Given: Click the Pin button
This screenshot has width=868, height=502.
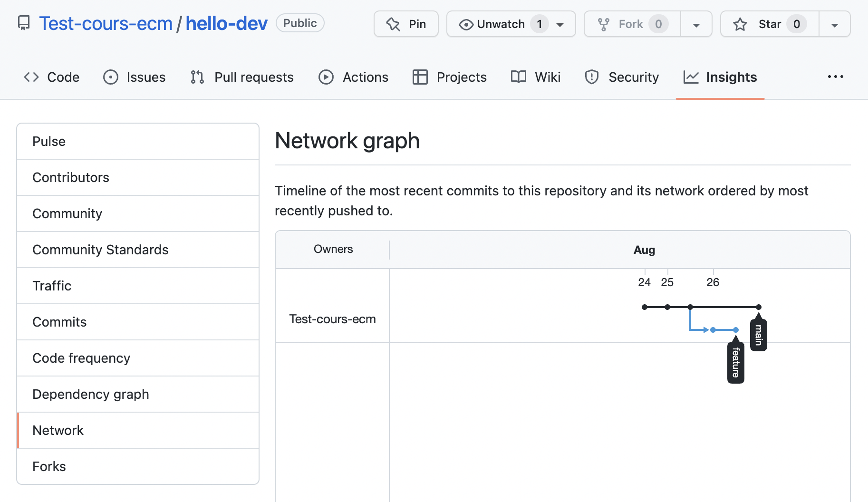Looking at the screenshot, I should [x=406, y=24].
